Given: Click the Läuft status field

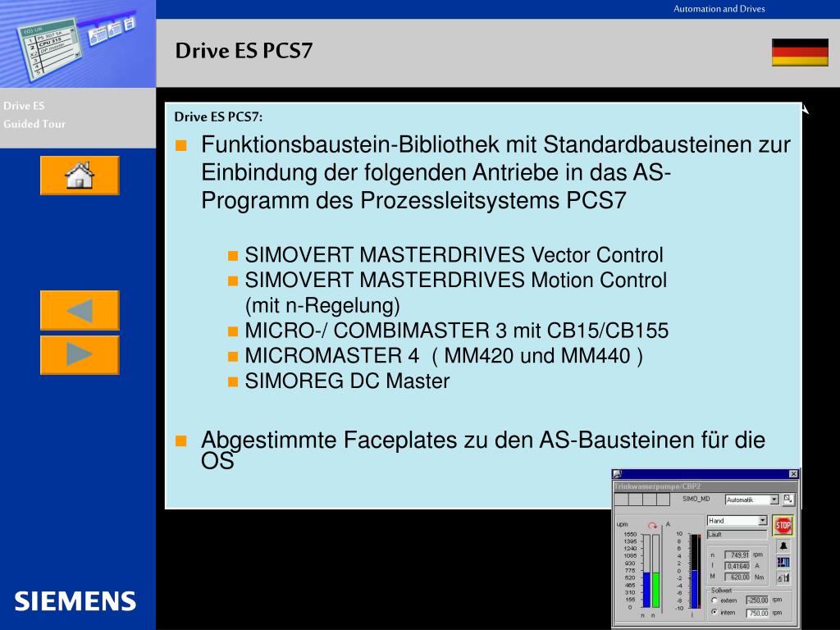Looking at the screenshot, I should click(737, 534).
